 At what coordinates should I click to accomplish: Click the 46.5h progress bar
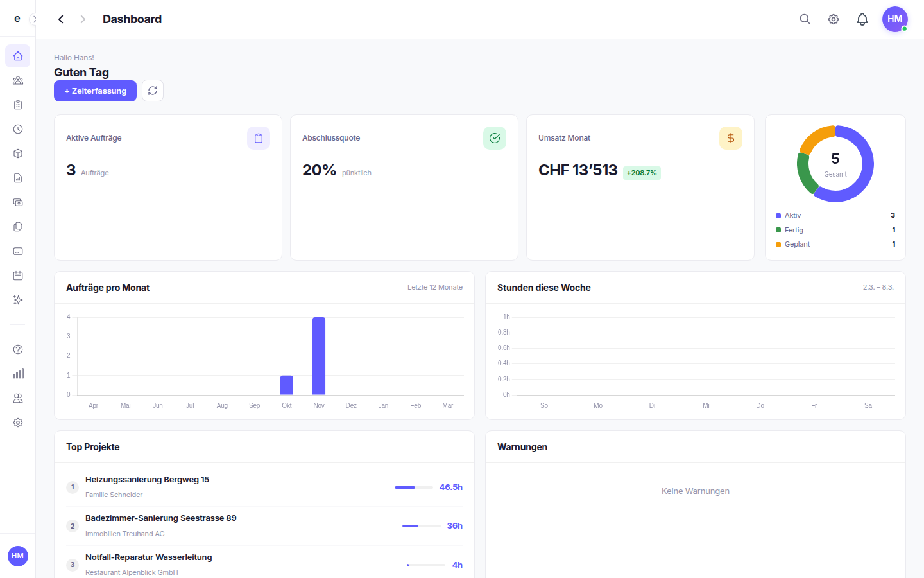(414, 487)
